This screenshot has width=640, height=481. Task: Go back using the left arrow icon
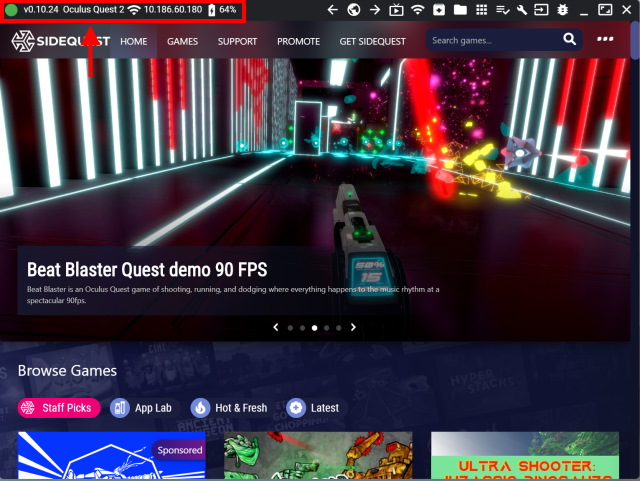332,9
